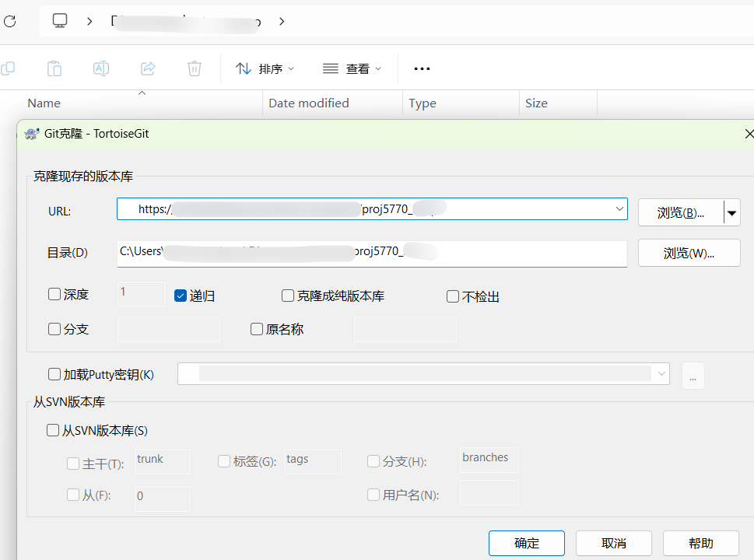Viewport: 754px width, 560px height.
Task: Uncheck the 递归 checkbox
Action: click(180, 296)
